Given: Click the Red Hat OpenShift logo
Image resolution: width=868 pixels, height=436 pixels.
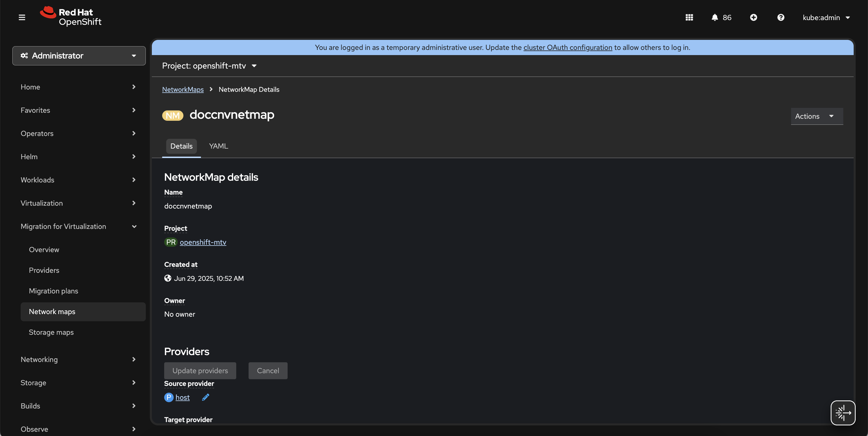Looking at the screenshot, I should [x=71, y=17].
